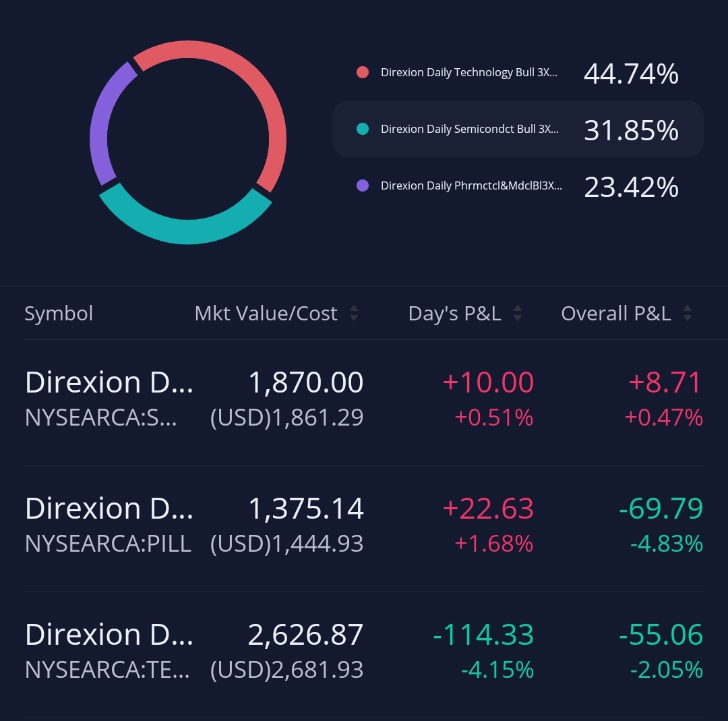Sort by Mkt Value/Cost arrows
728x721 pixels.
(x=354, y=313)
